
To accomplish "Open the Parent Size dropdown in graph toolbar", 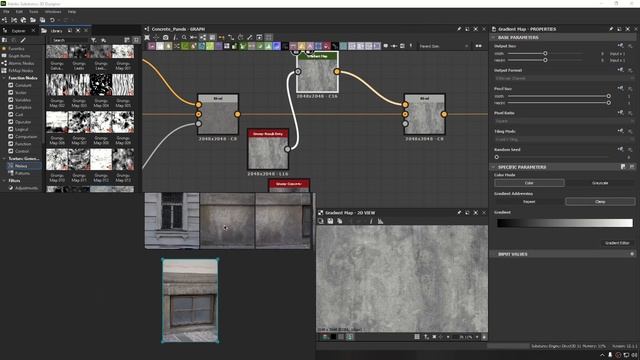I will coord(444,46).
